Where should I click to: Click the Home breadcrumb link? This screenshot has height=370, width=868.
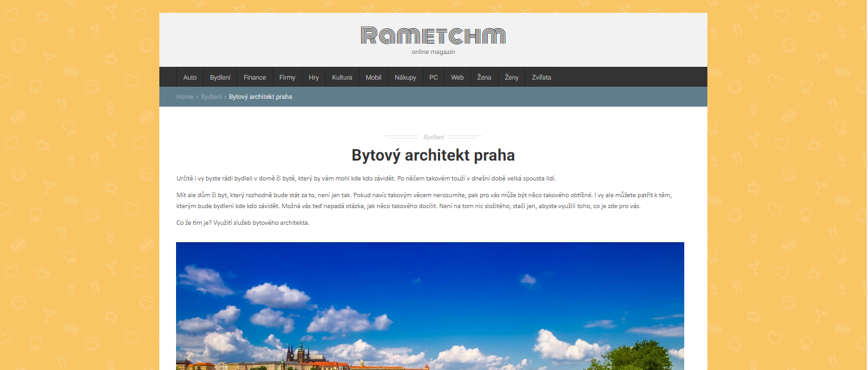click(x=185, y=96)
